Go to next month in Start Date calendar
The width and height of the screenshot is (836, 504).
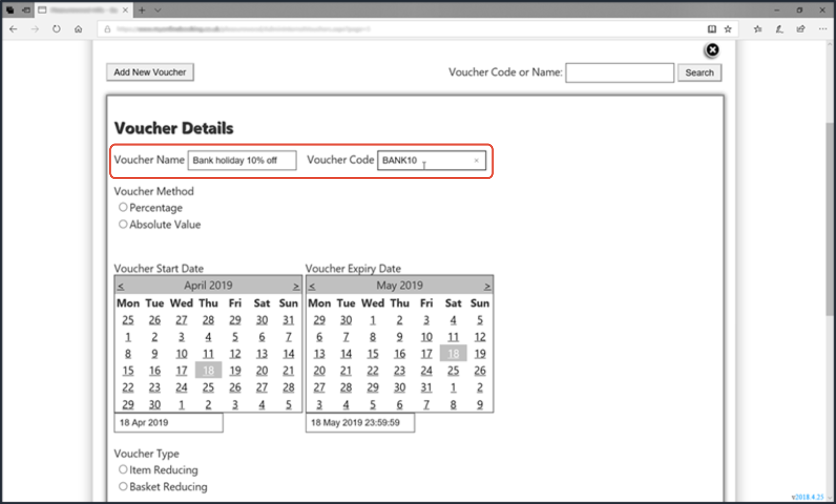coord(296,286)
